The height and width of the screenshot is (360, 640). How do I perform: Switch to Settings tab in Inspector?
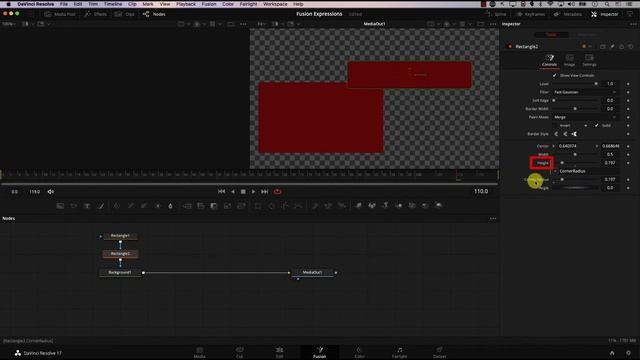[x=589, y=60]
